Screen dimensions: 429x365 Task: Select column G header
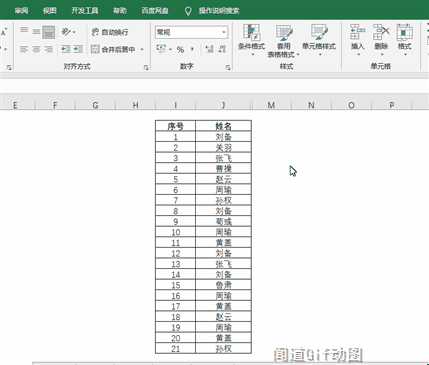point(95,105)
